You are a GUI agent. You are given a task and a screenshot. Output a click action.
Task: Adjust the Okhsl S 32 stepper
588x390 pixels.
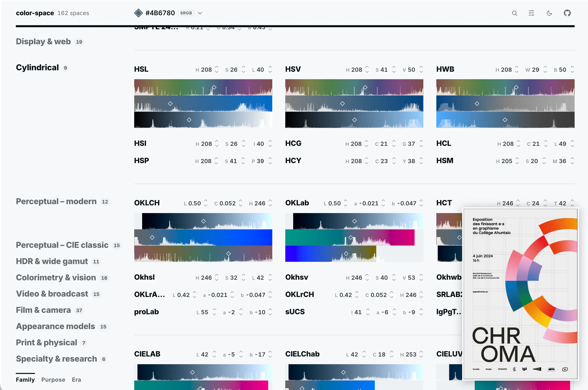[x=243, y=278]
